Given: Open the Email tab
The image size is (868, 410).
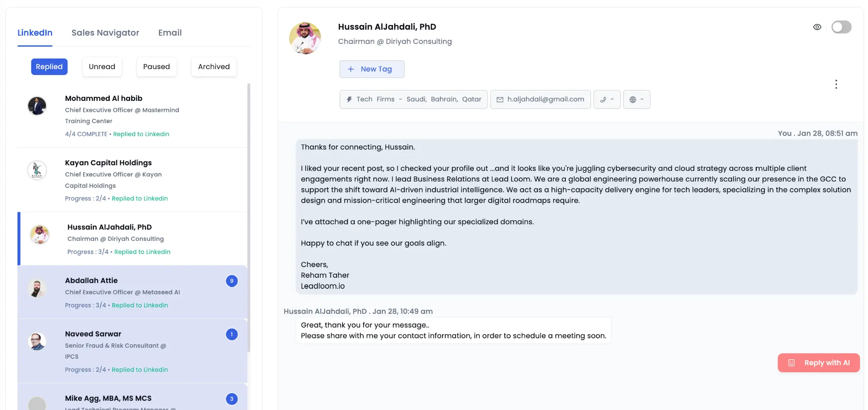Looking at the screenshot, I should coord(170,33).
